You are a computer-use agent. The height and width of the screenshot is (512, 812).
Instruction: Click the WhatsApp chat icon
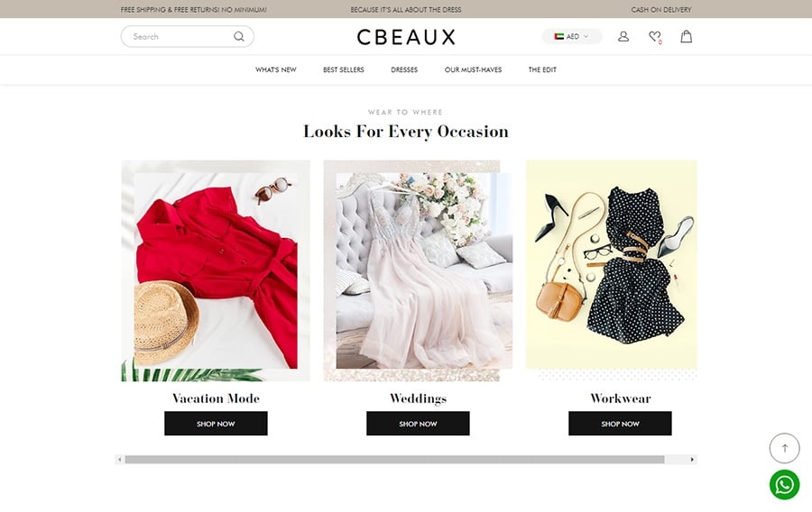(785, 485)
